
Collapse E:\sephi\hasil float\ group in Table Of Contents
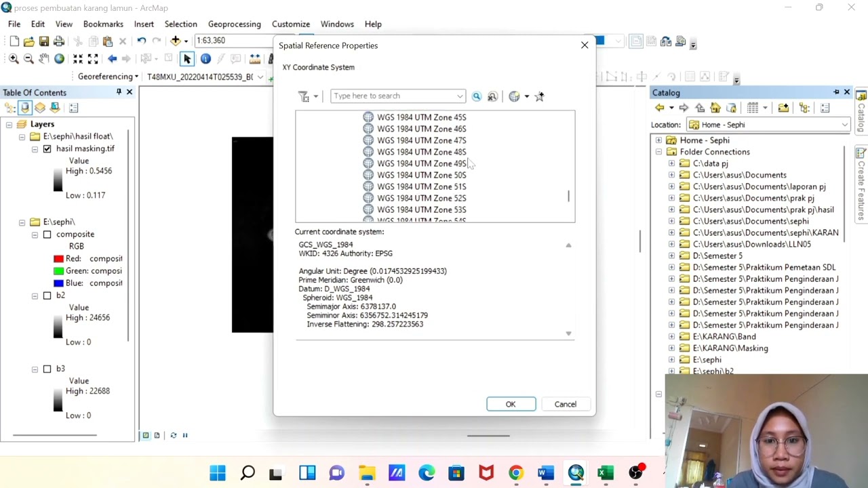click(x=22, y=136)
